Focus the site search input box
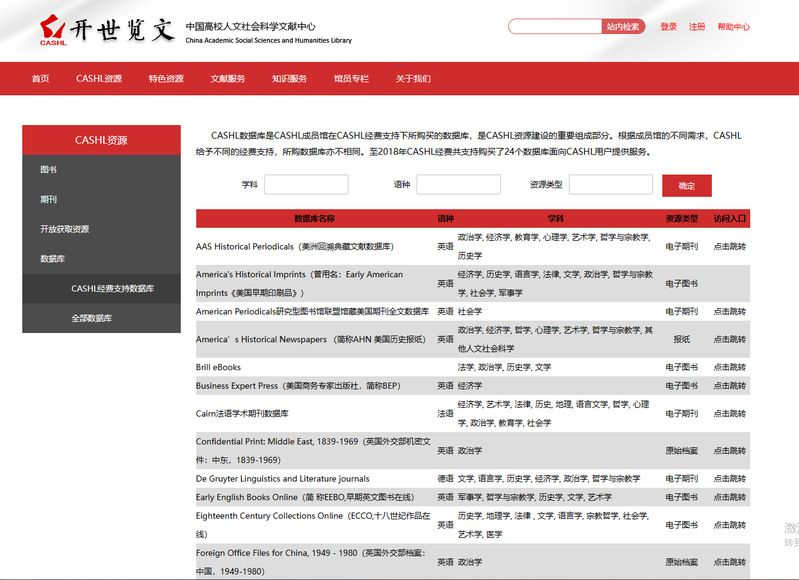Image resolution: width=799 pixels, height=580 pixels. pos(554,27)
